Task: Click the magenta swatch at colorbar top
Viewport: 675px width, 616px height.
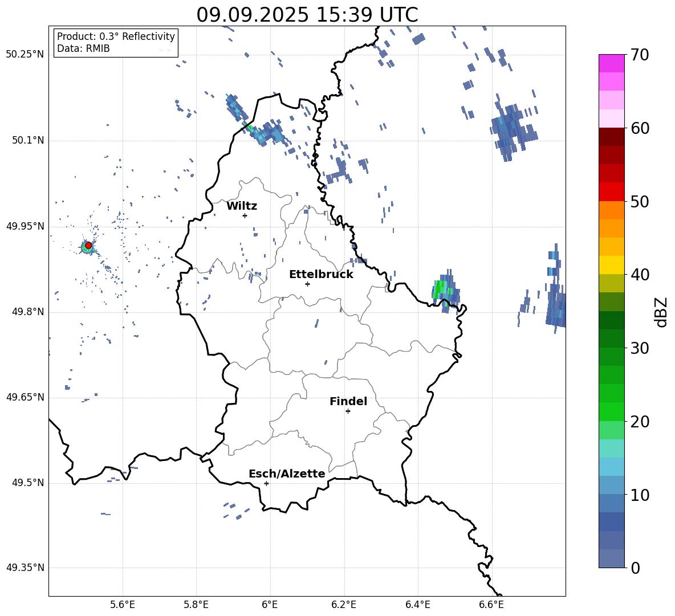Action: (x=612, y=64)
